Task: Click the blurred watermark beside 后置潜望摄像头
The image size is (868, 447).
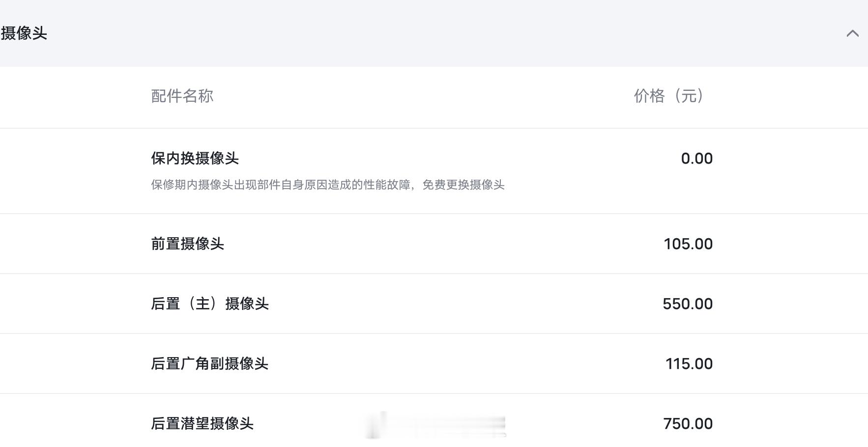Action: click(x=435, y=425)
